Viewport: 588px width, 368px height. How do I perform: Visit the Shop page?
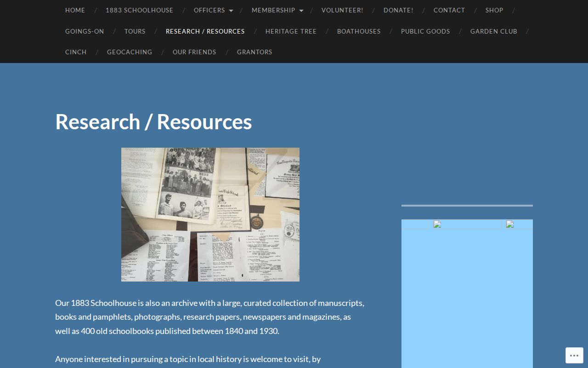[494, 10]
